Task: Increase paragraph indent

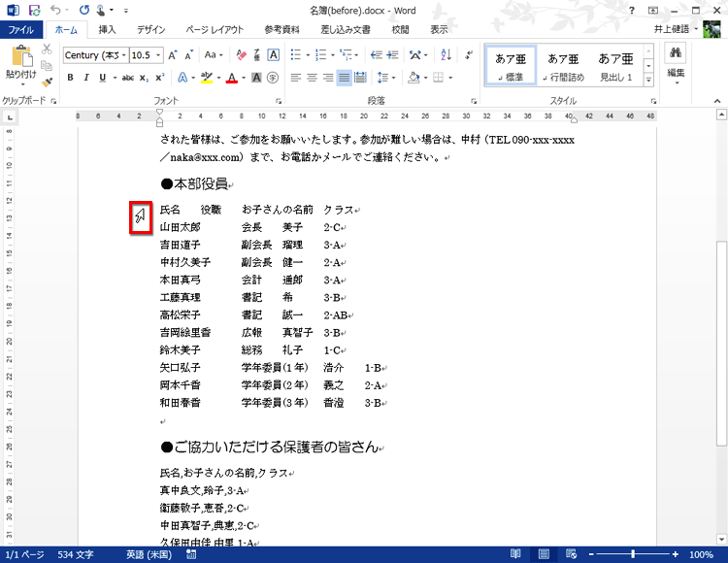Action: (x=393, y=55)
